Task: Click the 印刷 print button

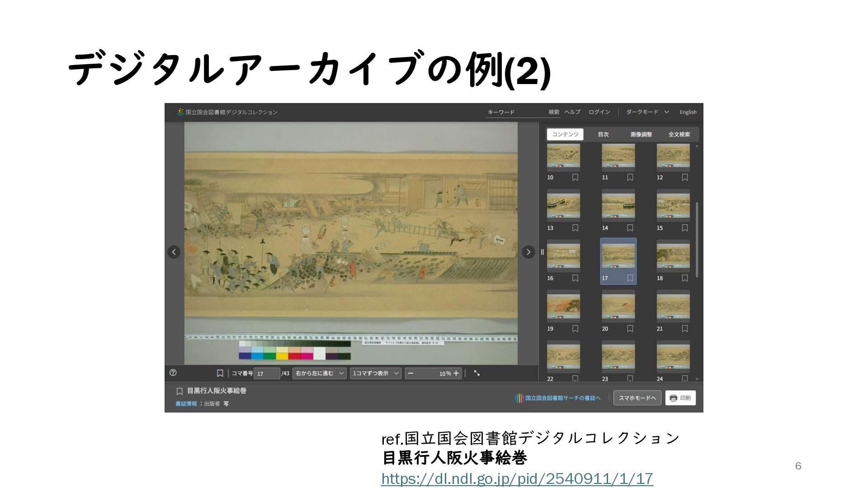Action: pos(680,398)
